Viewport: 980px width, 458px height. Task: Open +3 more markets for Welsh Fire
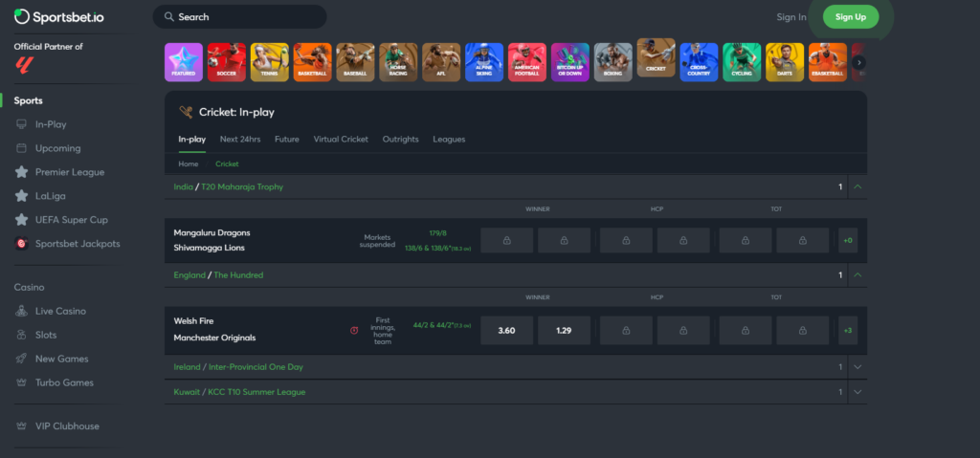[x=848, y=331]
